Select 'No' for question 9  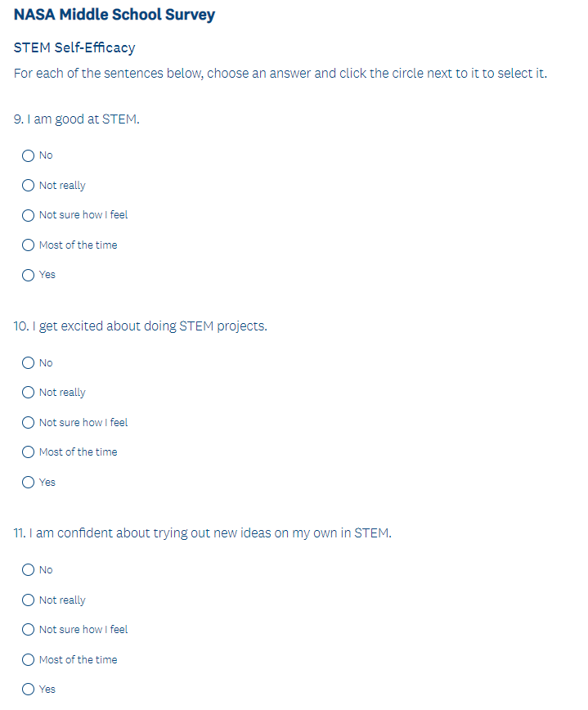(29, 155)
